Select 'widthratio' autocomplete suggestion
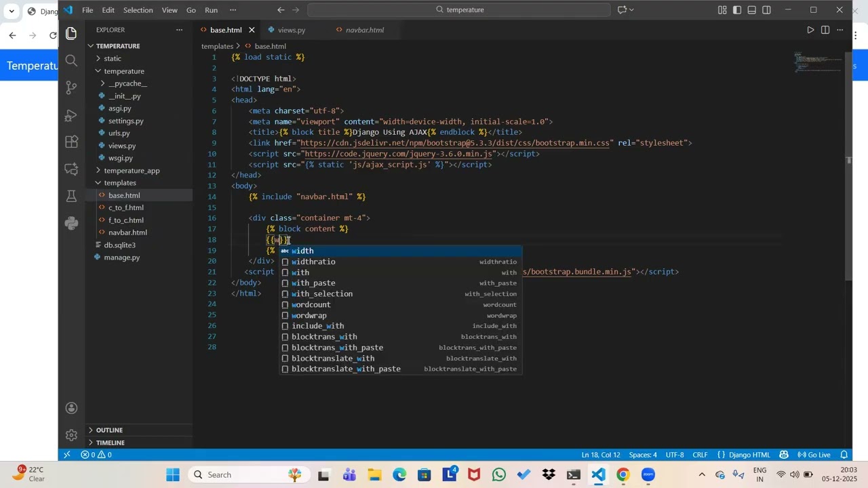This screenshot has width=868, height=488. [x=400, y=262]
